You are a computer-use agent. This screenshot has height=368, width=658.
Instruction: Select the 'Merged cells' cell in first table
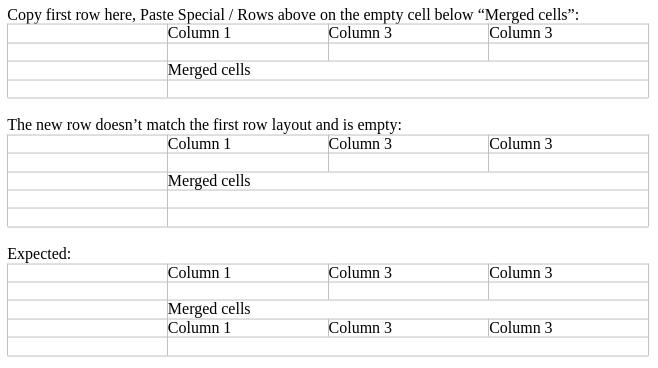pyautogui.click(x=408, y=70)
